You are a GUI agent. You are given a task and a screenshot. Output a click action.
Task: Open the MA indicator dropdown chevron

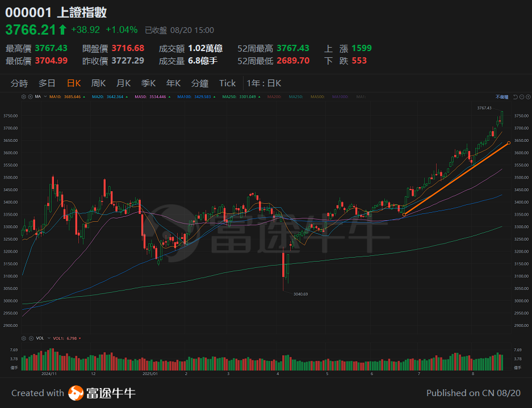coord(45,96)
